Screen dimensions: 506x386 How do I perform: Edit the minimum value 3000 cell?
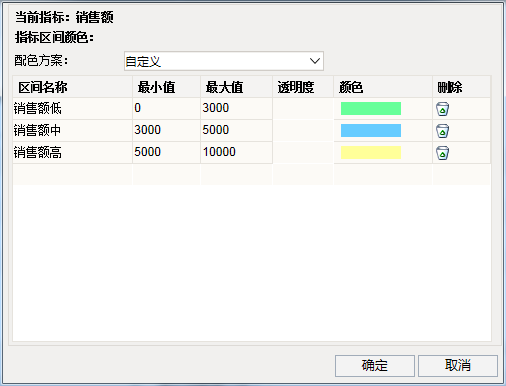pos(166,131)
